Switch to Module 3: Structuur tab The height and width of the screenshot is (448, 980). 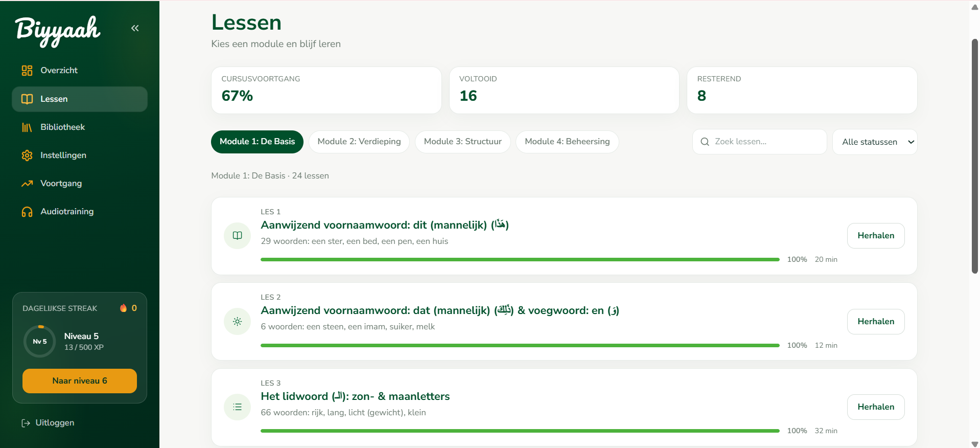[463, 142]
